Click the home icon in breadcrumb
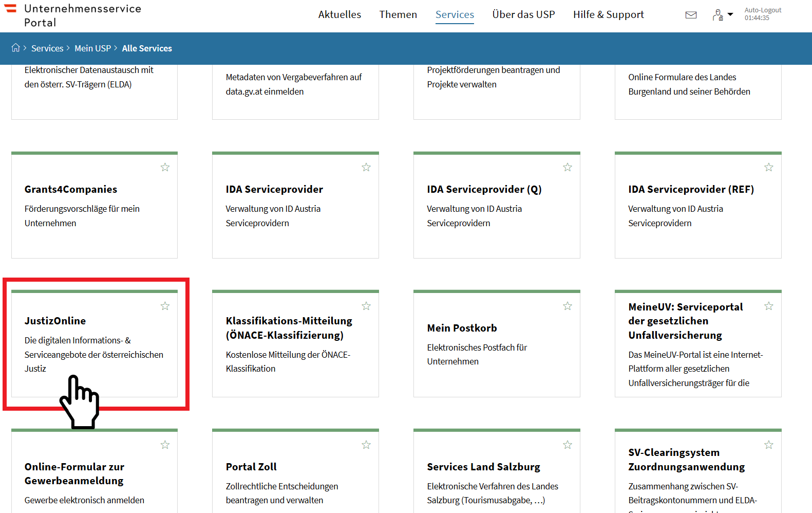Image resolution: width=812 pixels, height=513 pixels. coord(16,48)
